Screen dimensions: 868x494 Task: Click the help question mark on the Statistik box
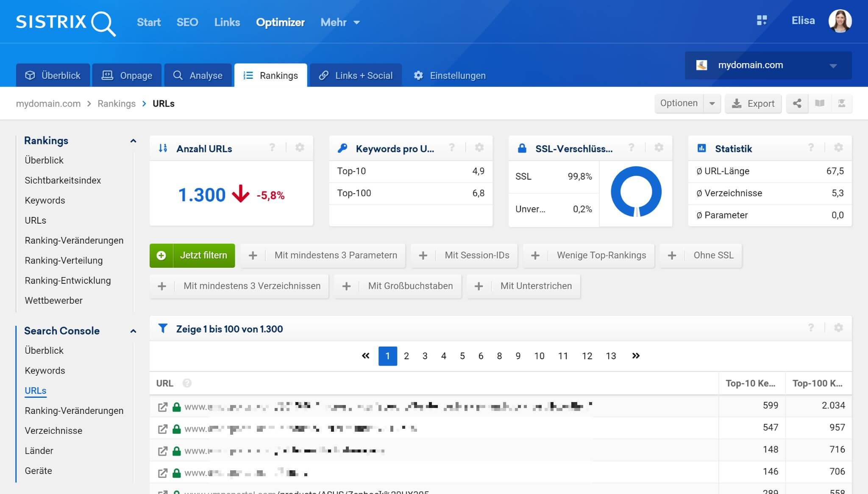tap(810, 148)
